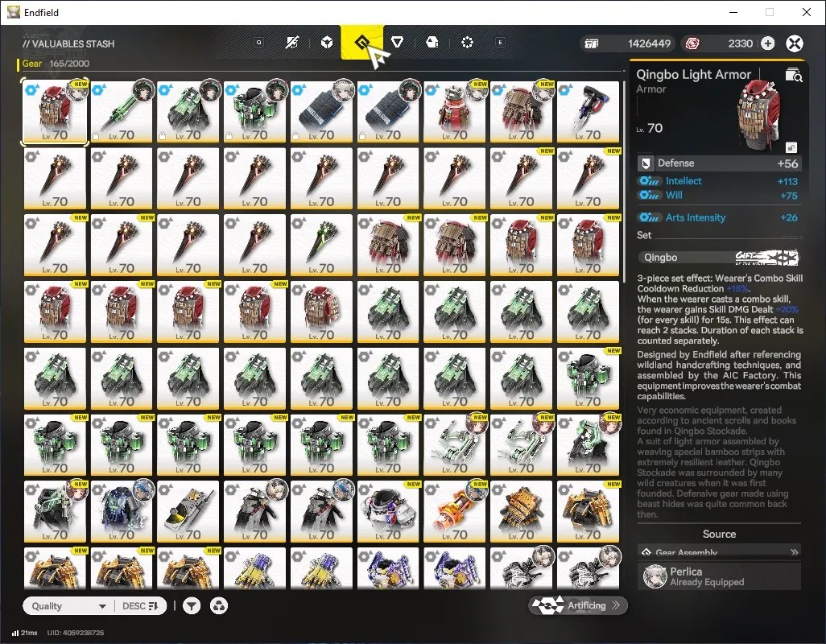826x644 pixels.
Task: Select the yellow-black device gear
Action: pyautogui.click(x=188, y=511)
